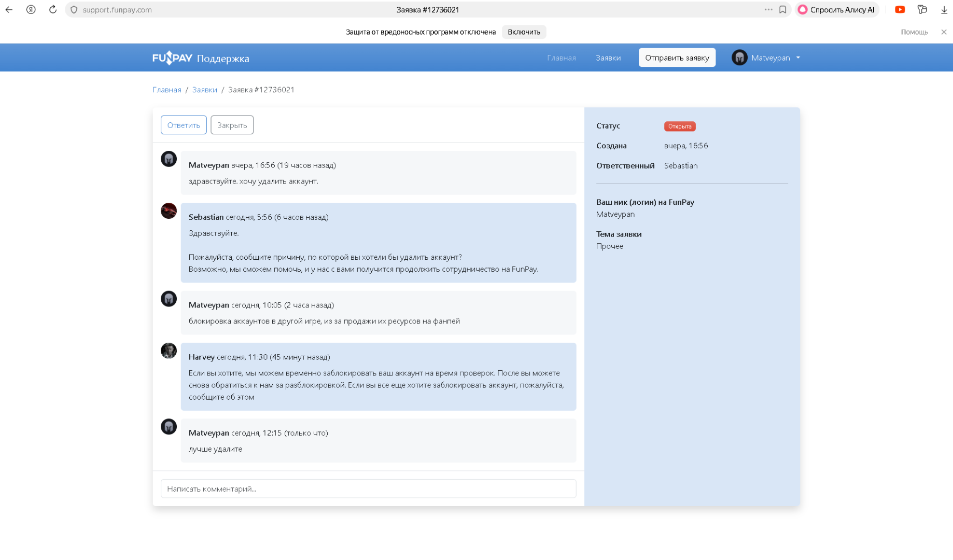Enable malware protection via Включить button

click(x=523, y=32)
